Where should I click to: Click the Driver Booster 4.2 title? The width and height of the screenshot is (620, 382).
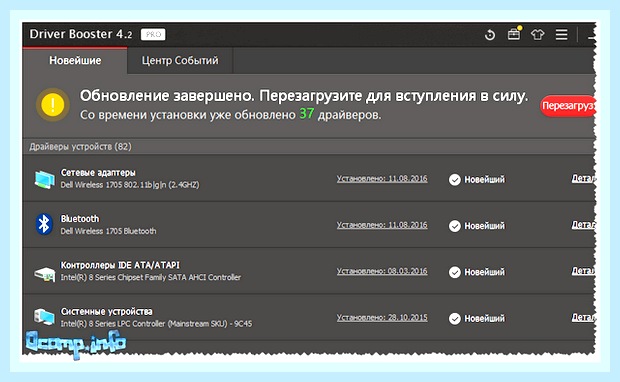click(81, 34)
